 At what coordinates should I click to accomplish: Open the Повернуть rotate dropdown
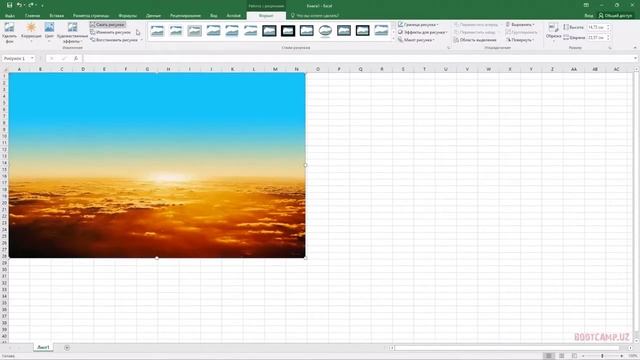point(520,40)
